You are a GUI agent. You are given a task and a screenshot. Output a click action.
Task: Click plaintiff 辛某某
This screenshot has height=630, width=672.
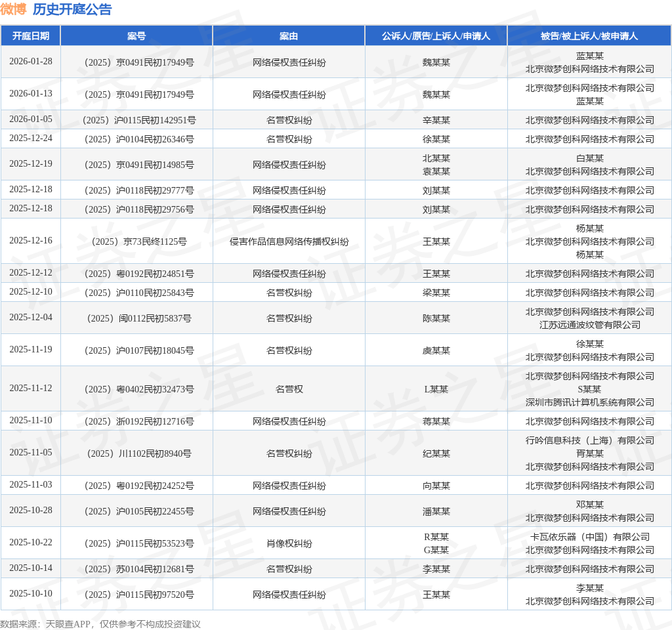point(436,120)
